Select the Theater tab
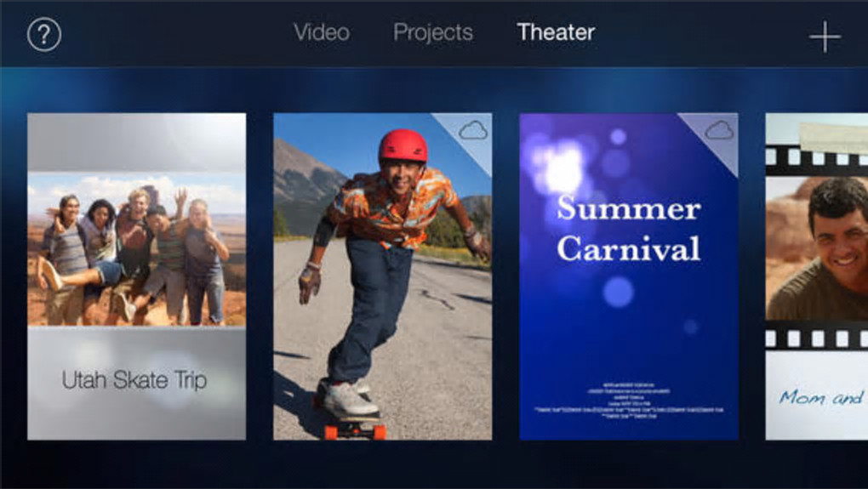Viewport: 868px width, 489px height. (x=556, y=32)
